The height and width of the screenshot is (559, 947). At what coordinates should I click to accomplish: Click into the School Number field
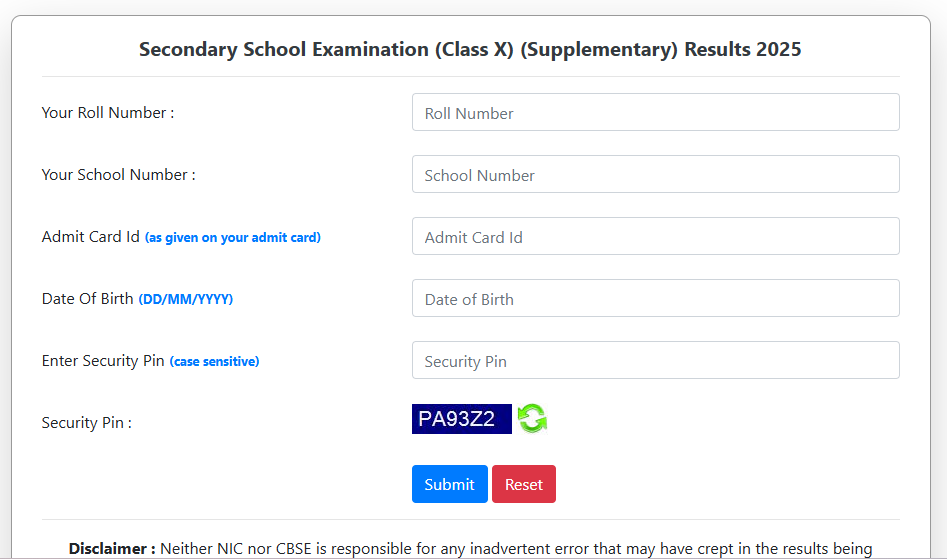click(655, 174)
